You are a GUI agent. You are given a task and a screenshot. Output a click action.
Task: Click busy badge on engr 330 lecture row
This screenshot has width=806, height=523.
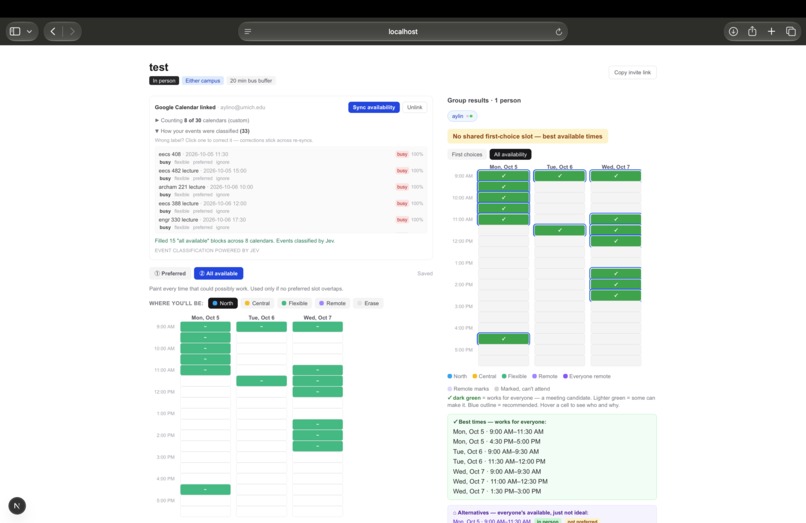coord(402,220)
